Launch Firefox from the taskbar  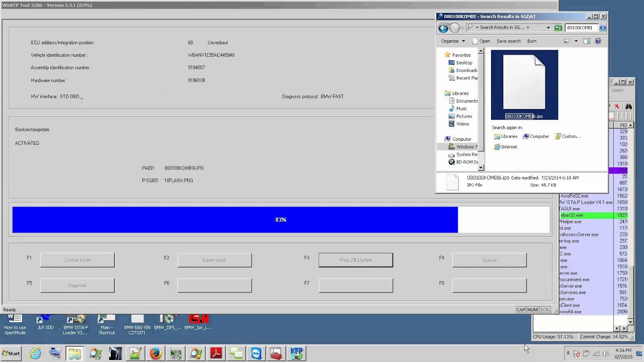tap(155, 354)
